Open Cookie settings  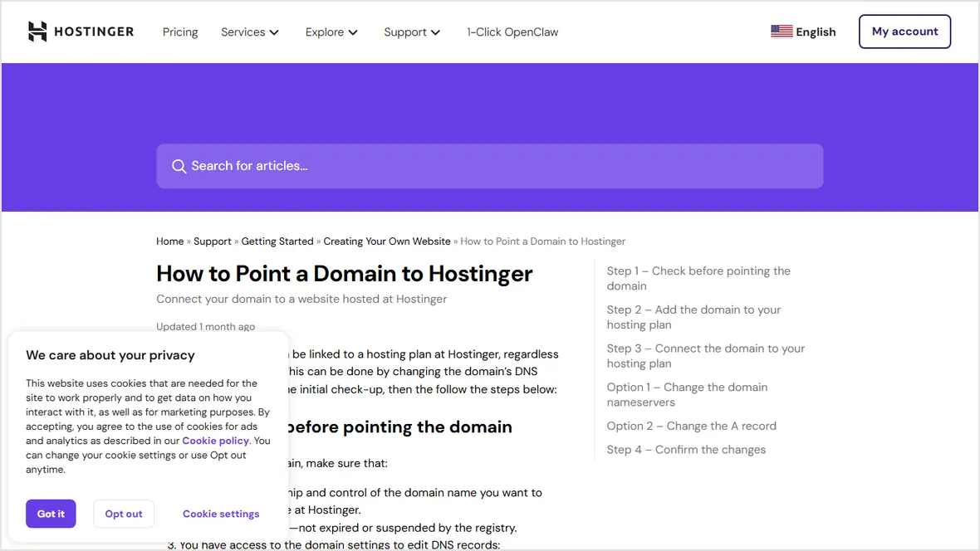221,514
